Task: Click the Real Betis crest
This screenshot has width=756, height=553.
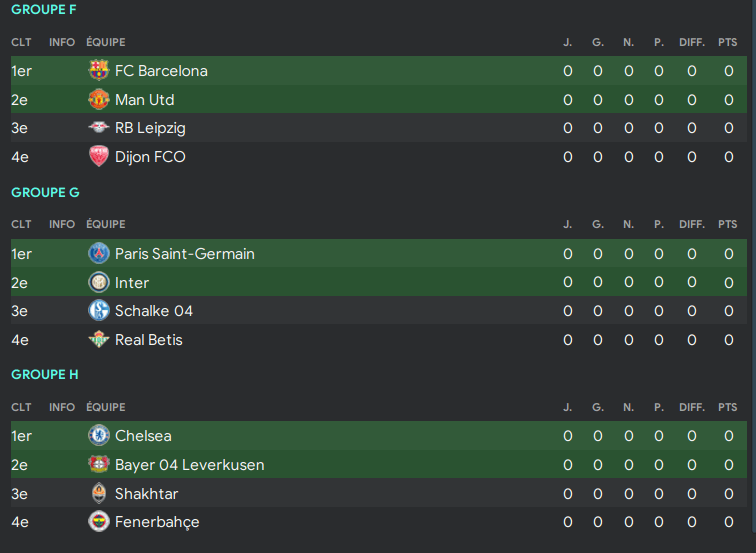Action: point(99,340)
